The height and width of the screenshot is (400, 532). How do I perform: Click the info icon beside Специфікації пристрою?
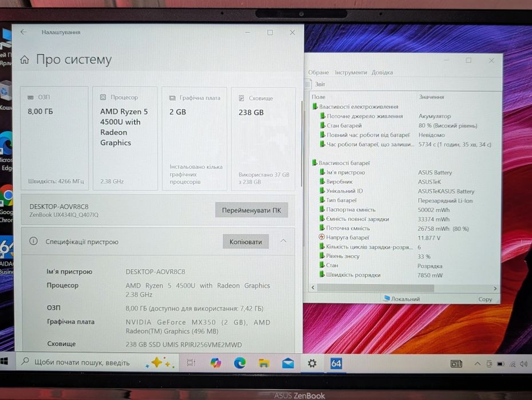click(x=33, y=241)
